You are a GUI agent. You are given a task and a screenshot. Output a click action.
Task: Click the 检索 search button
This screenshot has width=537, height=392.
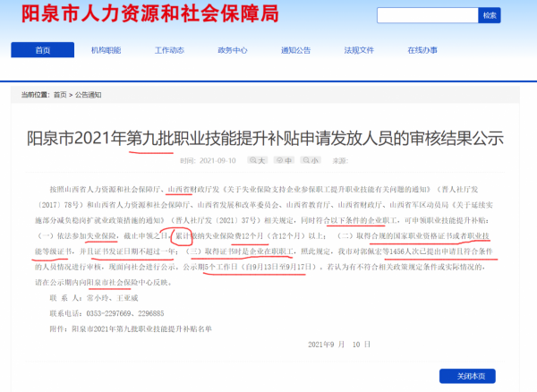pyautogui.click(x=490, y=15)
